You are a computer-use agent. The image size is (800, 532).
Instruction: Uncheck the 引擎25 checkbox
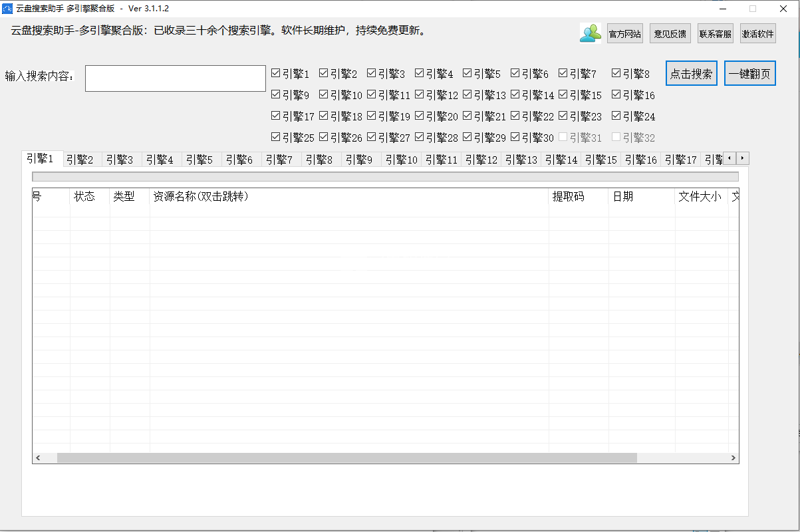pos(276,137)
